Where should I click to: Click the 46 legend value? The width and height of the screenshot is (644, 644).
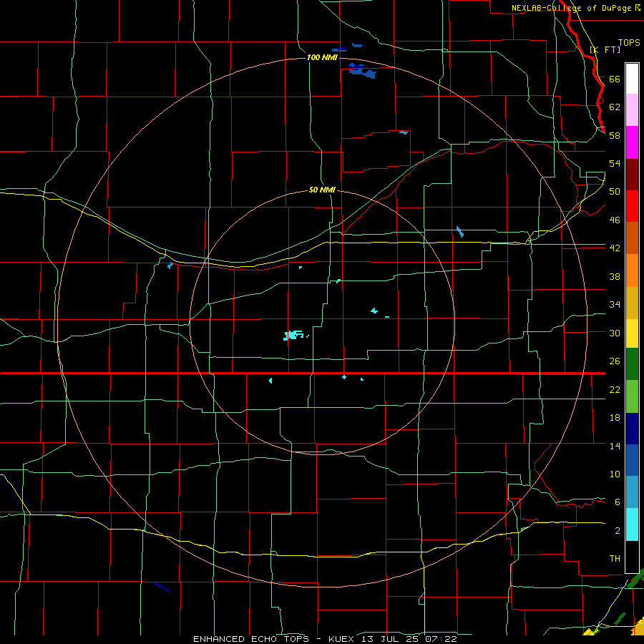click(x=615, y=220)
